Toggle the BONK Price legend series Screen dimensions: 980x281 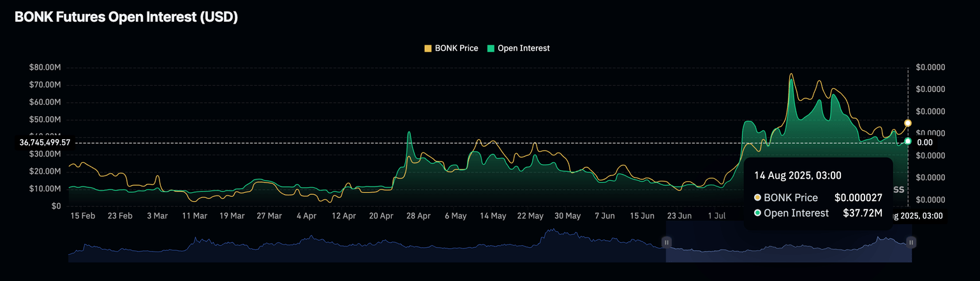(x=456, y=48)
